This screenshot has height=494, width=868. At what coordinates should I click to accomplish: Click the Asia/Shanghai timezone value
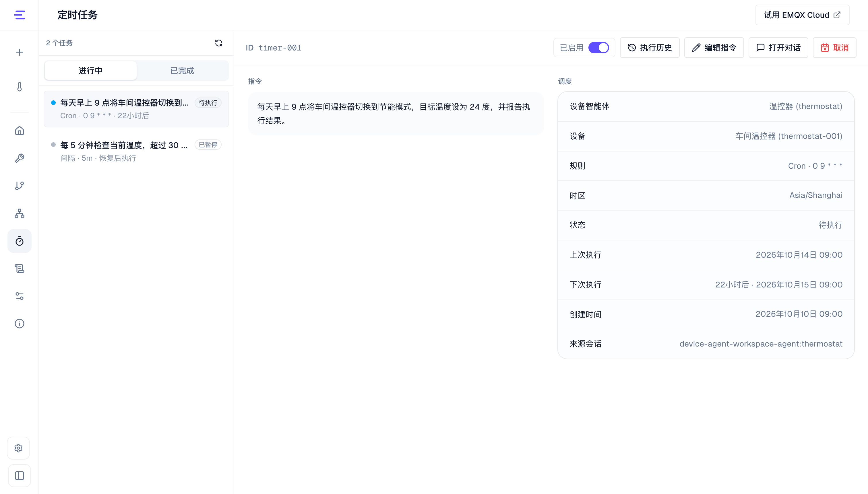[x=816, y=195]
